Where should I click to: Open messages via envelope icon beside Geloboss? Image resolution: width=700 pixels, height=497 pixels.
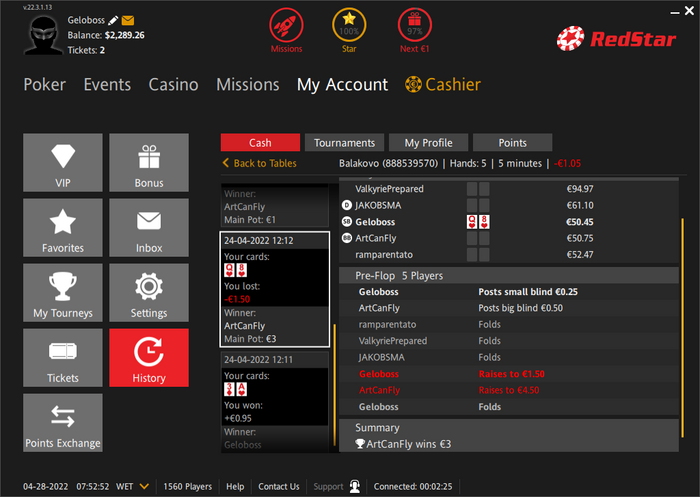pos(128,21)
